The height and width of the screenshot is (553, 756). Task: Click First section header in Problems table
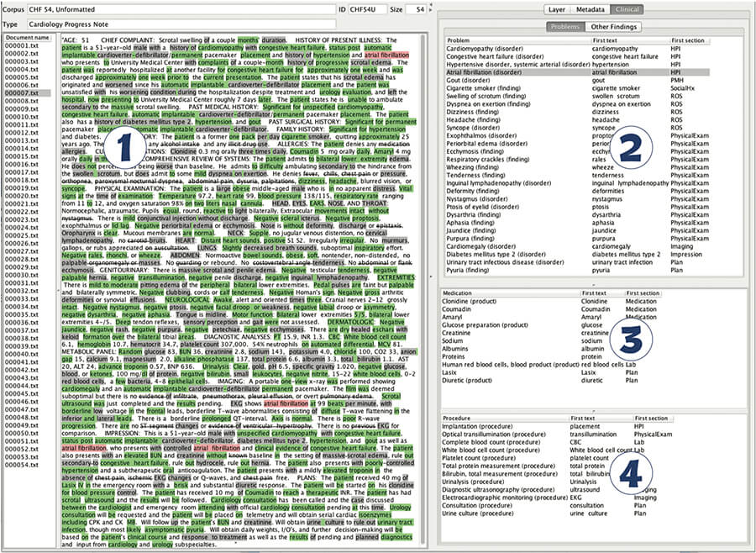coord(690,40)
